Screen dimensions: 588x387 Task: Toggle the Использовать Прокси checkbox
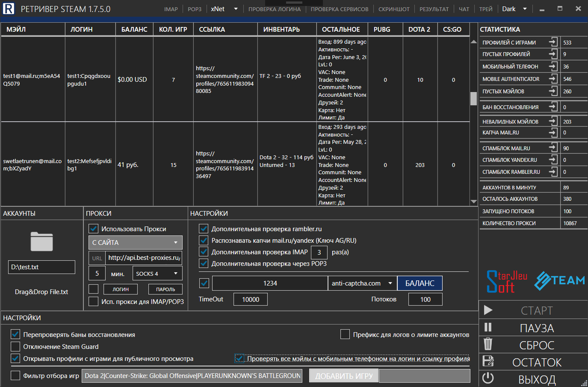click(93, 229)
